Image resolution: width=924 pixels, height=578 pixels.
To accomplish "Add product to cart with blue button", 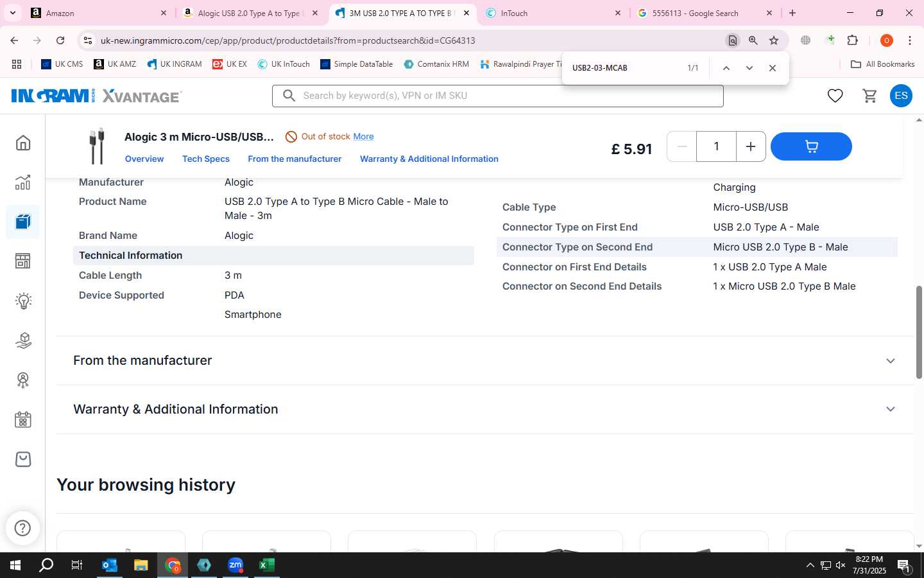I will (x=811, y=146).
